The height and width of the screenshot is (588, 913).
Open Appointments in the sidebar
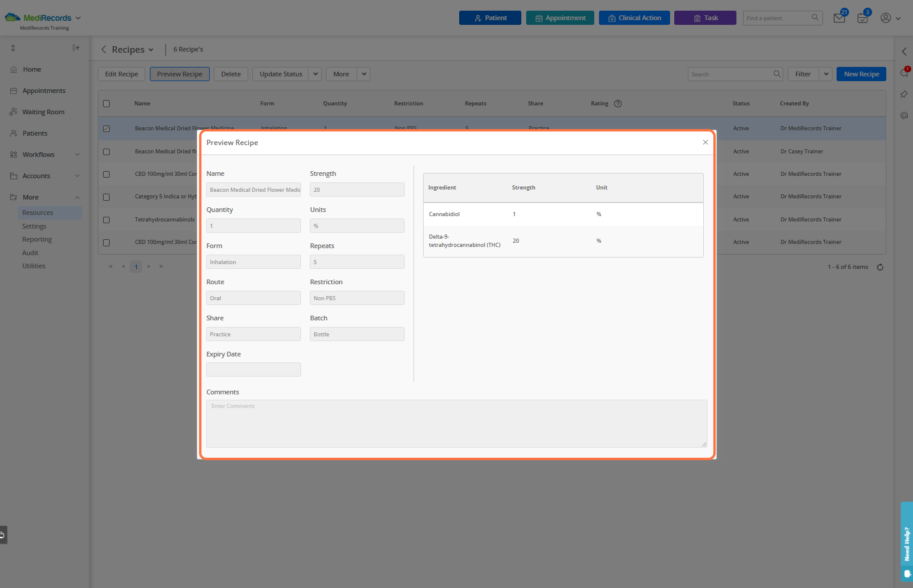(x=44, y=91)
